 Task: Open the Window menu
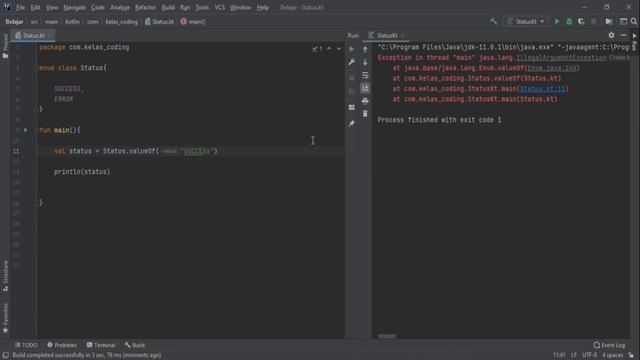click(x=240, y=7)
